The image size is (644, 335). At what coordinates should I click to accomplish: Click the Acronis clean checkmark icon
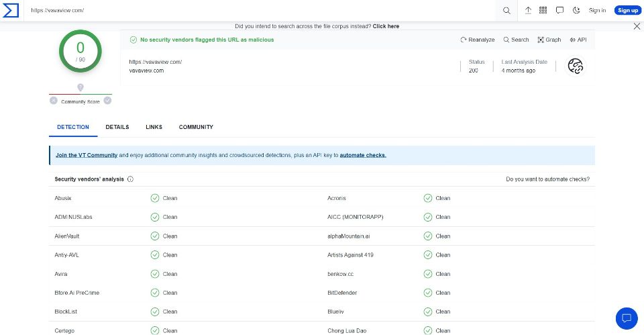tap(428, 198)
